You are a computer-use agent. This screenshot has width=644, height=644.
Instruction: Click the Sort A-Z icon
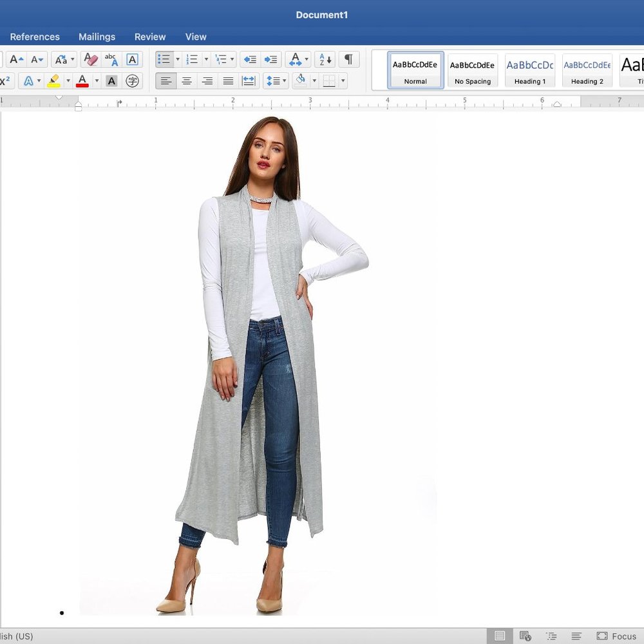coord(325,60)
